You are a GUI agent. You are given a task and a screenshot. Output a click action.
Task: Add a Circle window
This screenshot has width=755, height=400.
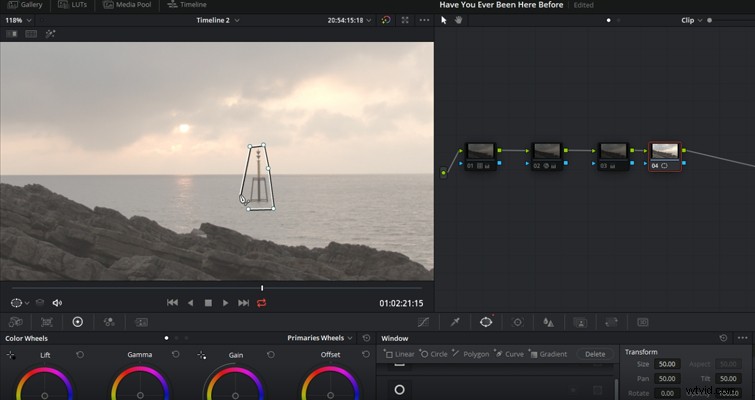coord(433,354)
